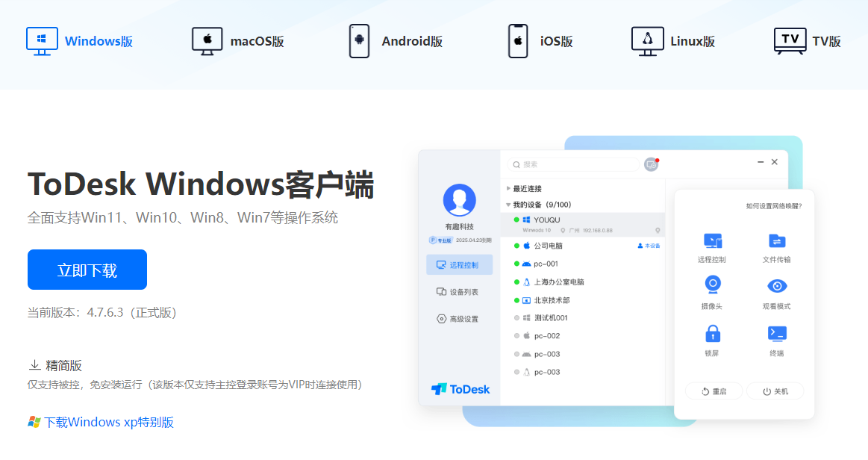Screen dimensions: 868x460
Task: Click the device notification icon beside the search box
Action: pos(652,164)
